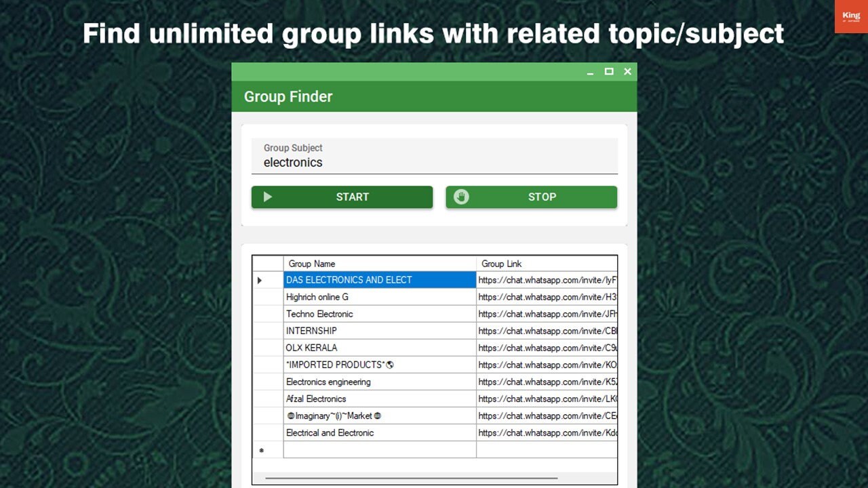The image size is (868, 488).
Task: Select row header for Highrich online G
Action: 267,297
